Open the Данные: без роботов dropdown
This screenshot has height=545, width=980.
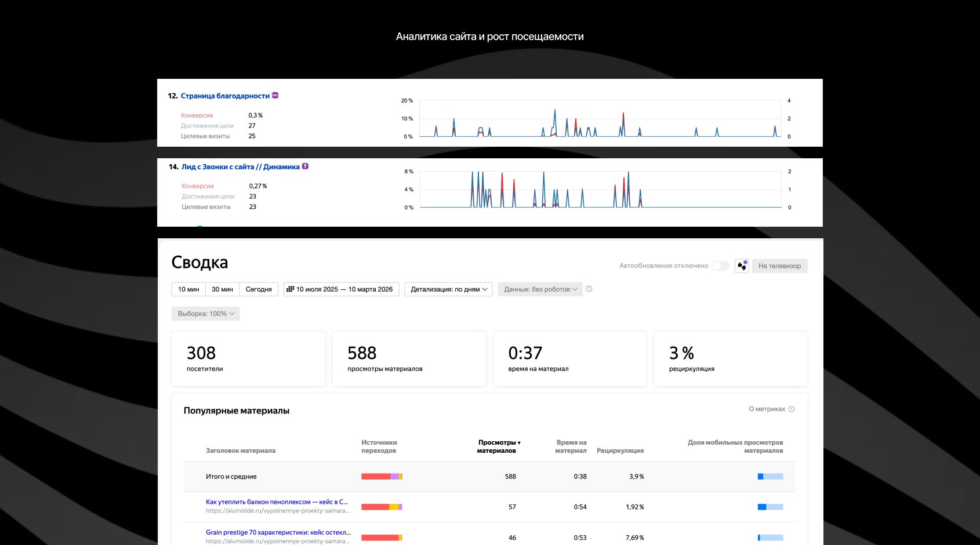click(x=540, y=289)
